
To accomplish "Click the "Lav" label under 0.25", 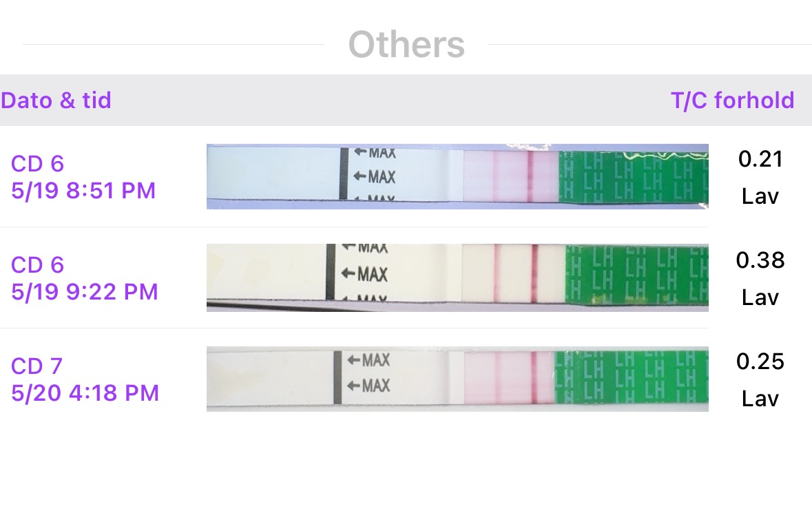I will [x=760, y=399].
